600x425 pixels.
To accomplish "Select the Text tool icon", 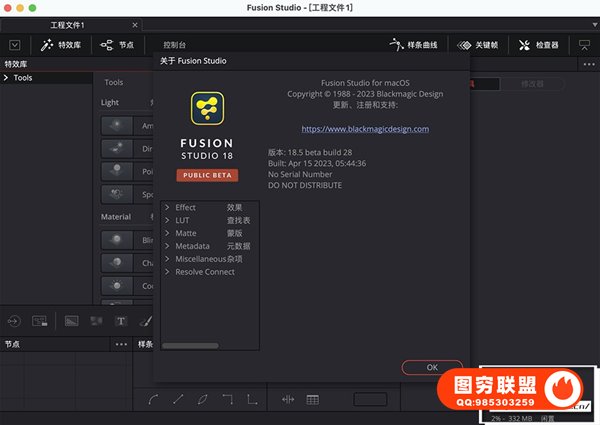I will click(x=121, y=321).
